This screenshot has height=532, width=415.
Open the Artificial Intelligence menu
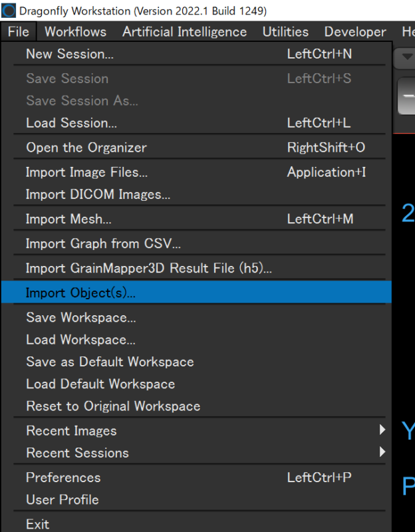(185, 32)
